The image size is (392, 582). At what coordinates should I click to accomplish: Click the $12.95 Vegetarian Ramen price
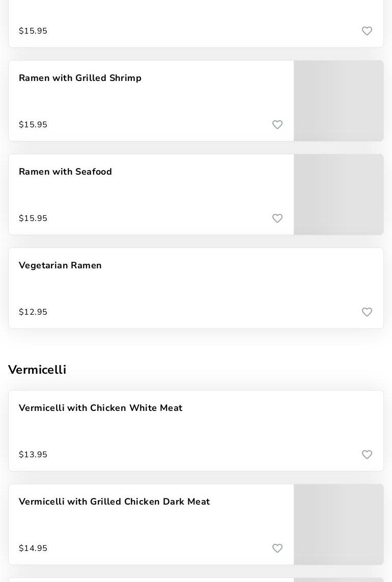[x=33, y=312]
